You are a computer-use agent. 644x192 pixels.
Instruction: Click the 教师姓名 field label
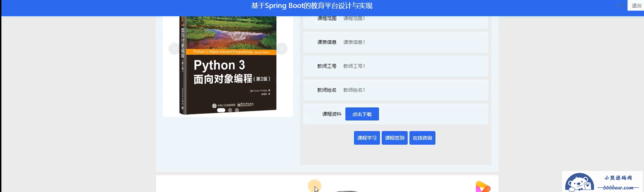[327, 90]
